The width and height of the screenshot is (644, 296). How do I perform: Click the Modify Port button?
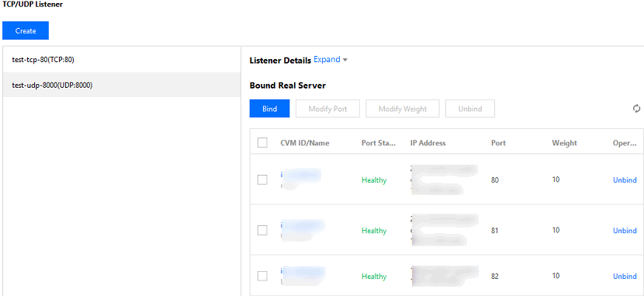327,109
